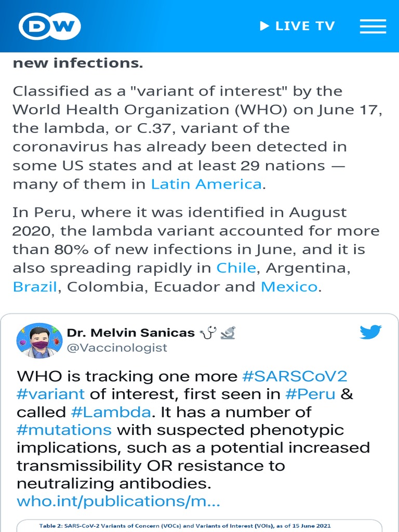Click the #Peru hashtag

coord(310,394)
